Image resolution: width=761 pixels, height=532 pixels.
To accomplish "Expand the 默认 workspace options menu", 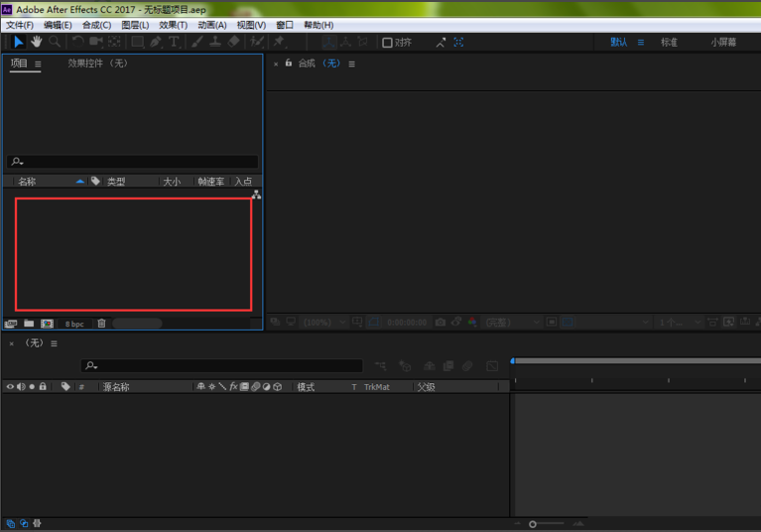I will 641,43.
